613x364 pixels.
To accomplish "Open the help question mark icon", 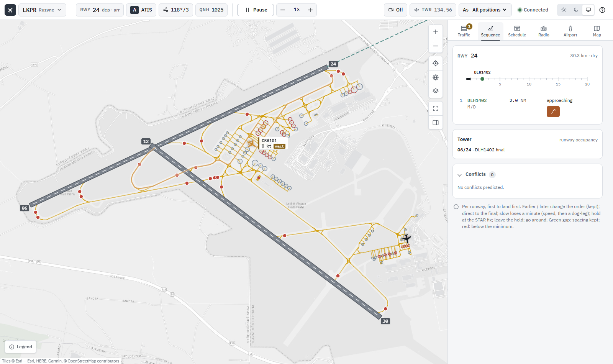I will click(x=602, y=10).
